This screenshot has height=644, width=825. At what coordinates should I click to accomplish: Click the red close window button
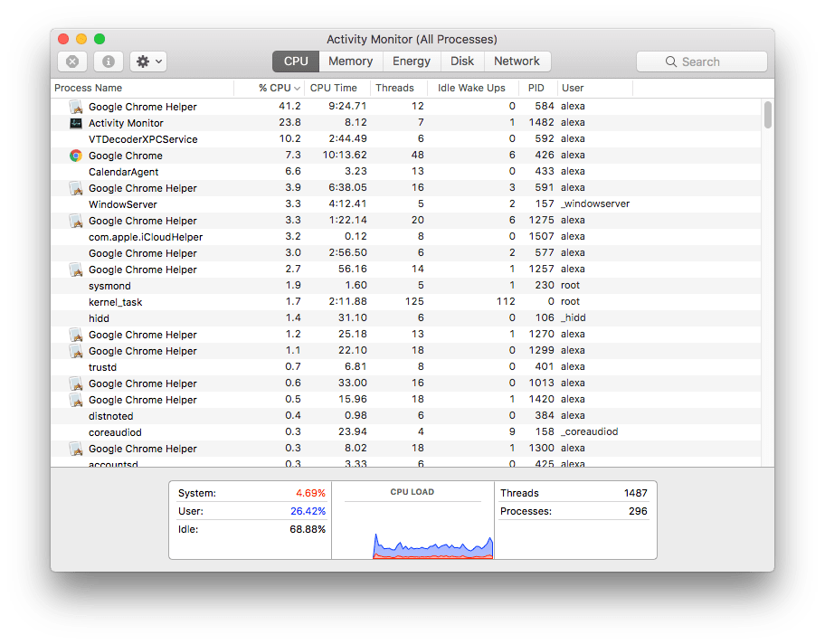[63, 39]
